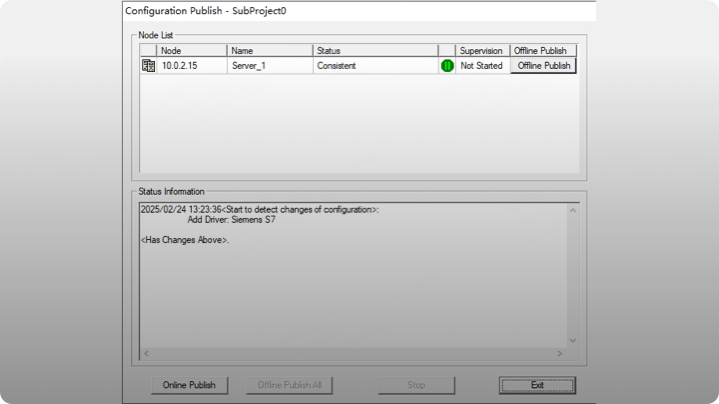This screenshot has height=404, width=719.
Task: Start the Online Publish
Action: (x=189, y=385)
